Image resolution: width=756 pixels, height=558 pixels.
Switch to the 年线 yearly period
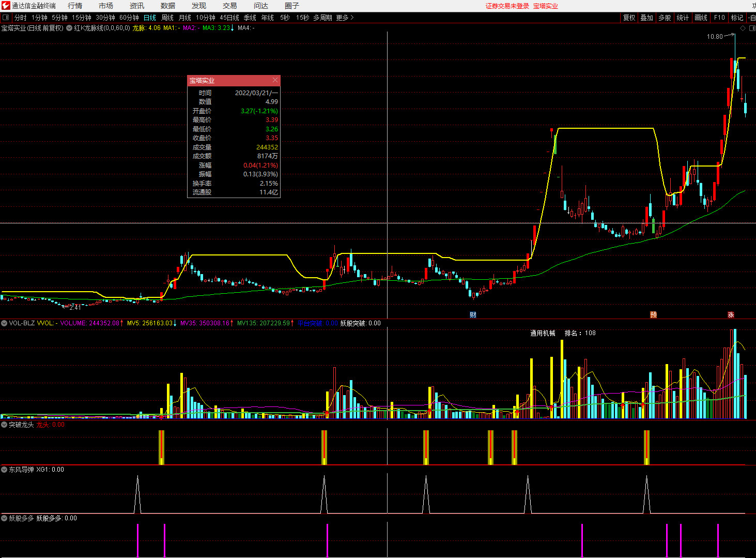click(268, 18)
